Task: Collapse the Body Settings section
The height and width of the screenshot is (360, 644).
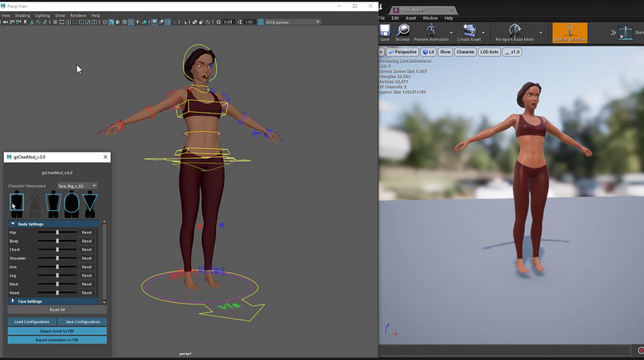Action: [x=31, y=224]
